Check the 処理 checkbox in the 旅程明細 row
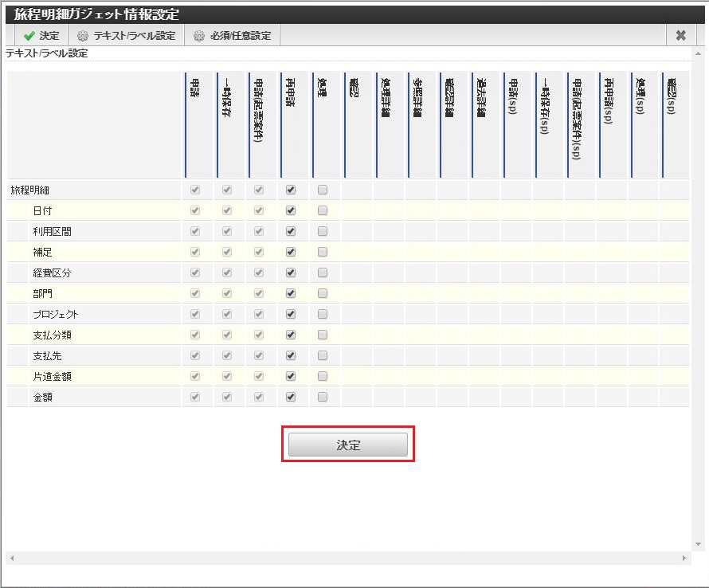Screen dimensions: 709x588 pos(323,190)
